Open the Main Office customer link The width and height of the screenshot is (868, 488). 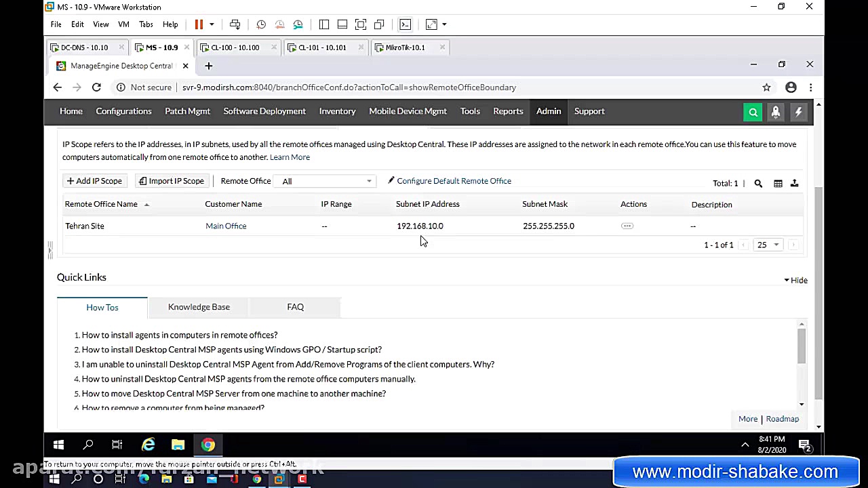click(x=226, y=226)
